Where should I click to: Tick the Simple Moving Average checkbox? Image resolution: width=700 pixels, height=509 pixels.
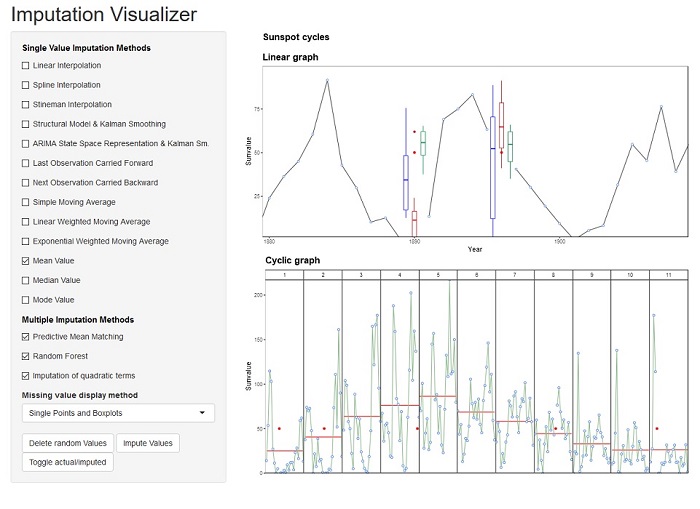(25, 202)
